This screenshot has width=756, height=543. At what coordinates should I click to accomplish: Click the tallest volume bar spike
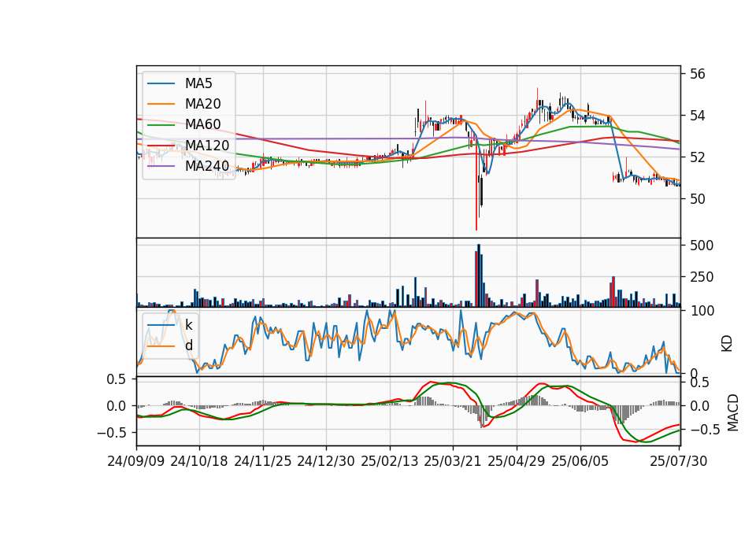coord(479,275)
